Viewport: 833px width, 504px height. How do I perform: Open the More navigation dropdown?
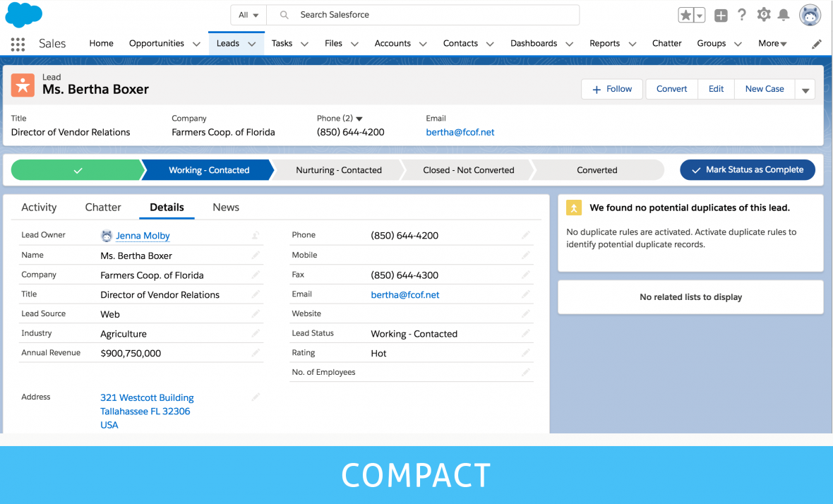[772, 43]
